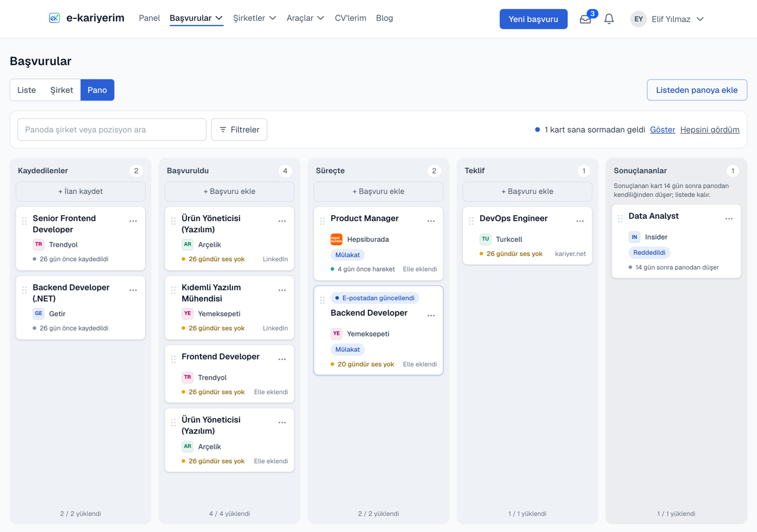Open more menu on Frontend Developer card

coord(282,359)
